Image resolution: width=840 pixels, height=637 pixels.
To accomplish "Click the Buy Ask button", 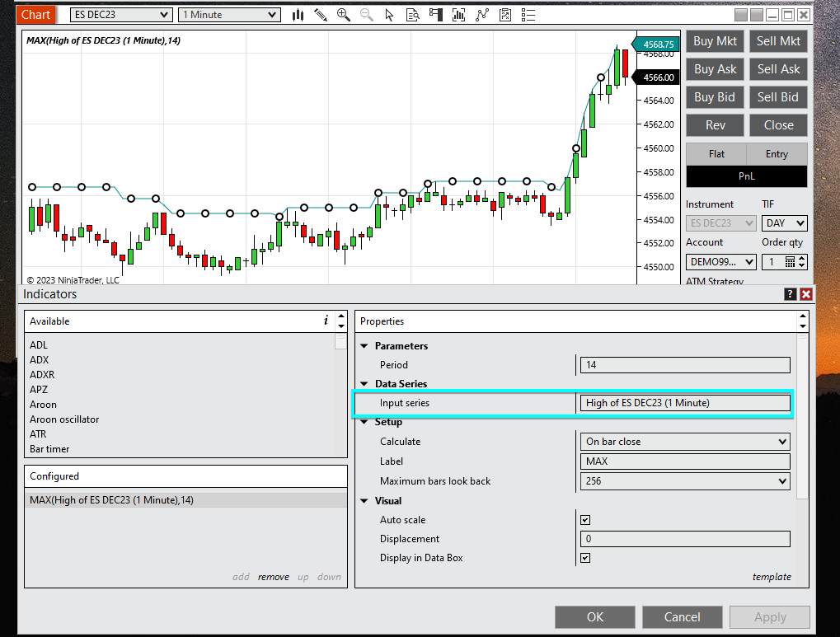I will 715,69.
